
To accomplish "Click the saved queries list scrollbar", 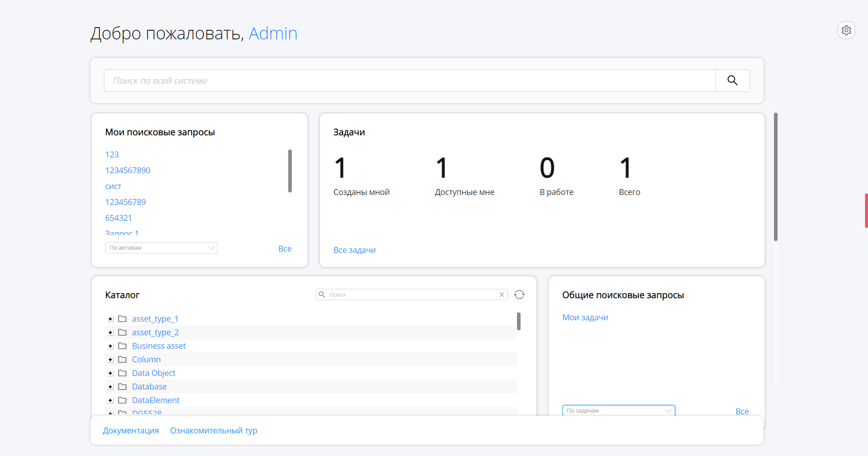I will point(290,171).
